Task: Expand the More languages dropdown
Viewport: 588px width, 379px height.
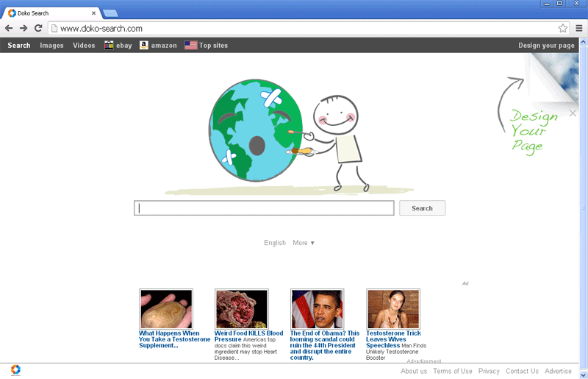Action: (x=304, y=243)
